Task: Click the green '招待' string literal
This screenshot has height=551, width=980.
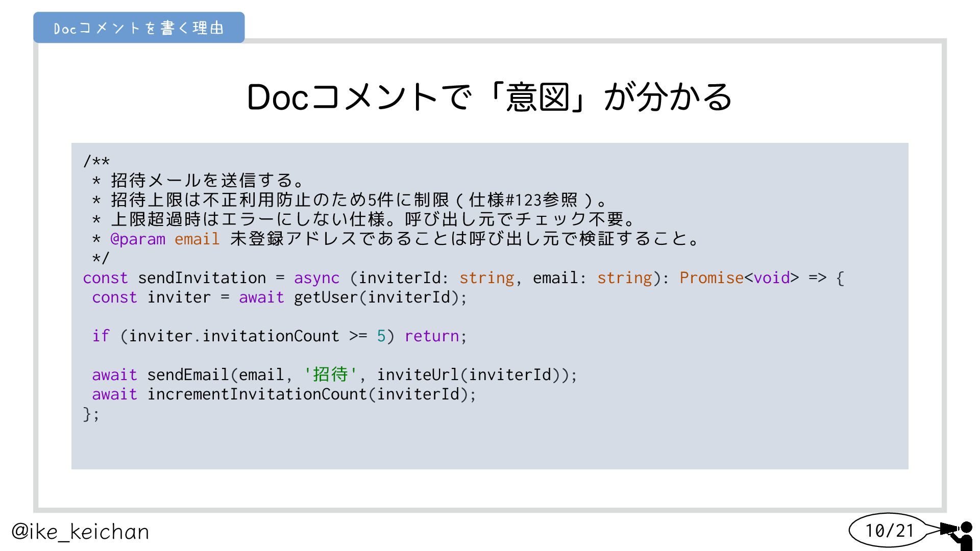Action: coord(330,374)
